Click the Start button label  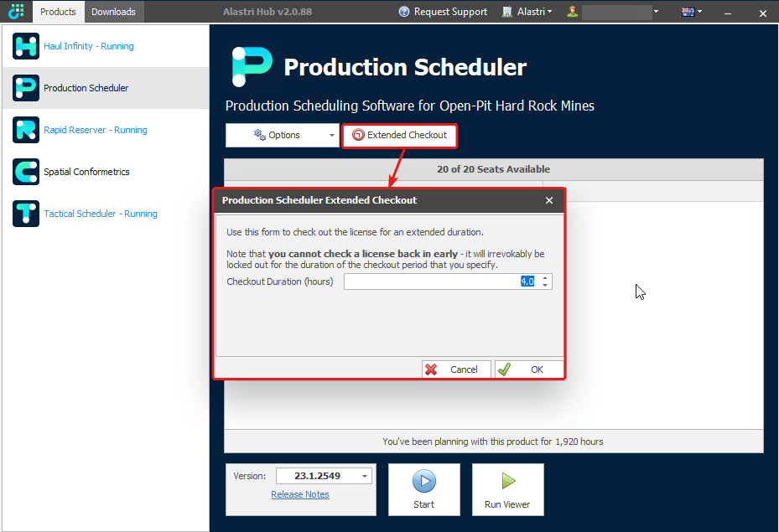tap(423, 504)
